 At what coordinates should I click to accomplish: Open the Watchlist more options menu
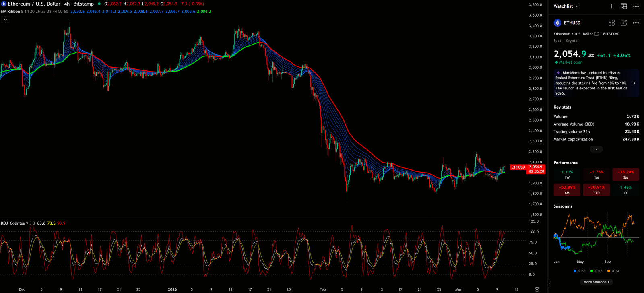pyautogui.click(x=636, y=6)
